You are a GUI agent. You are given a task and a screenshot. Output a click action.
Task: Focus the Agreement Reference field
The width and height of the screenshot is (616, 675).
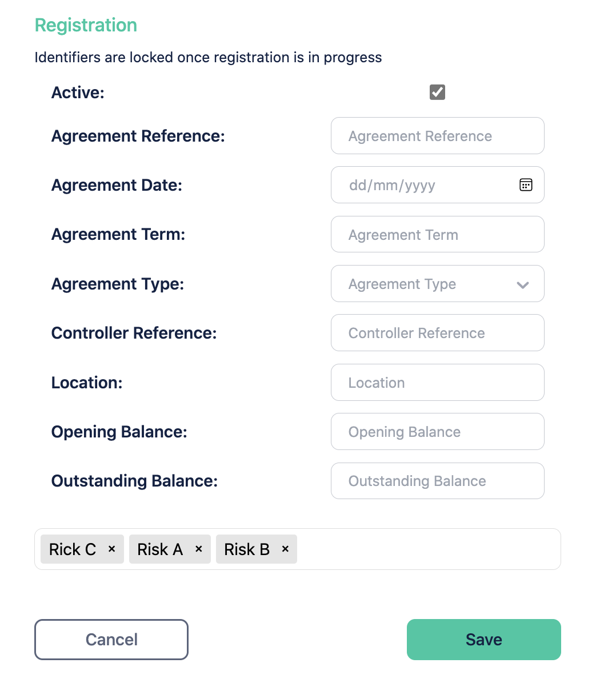pyautogui.click(x=437, y=136)
